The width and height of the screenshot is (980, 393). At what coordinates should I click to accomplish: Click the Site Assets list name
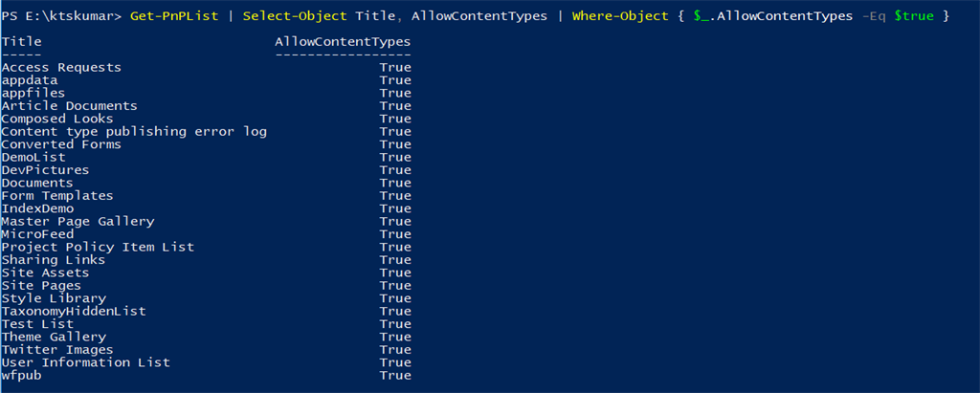[45, 273]
